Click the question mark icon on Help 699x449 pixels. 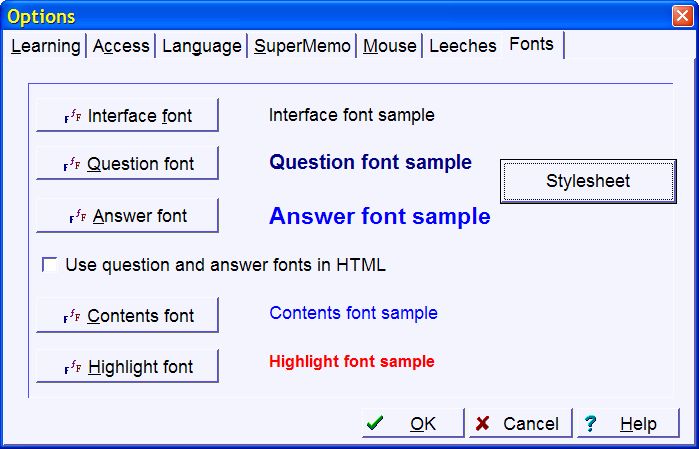point(590,424)
